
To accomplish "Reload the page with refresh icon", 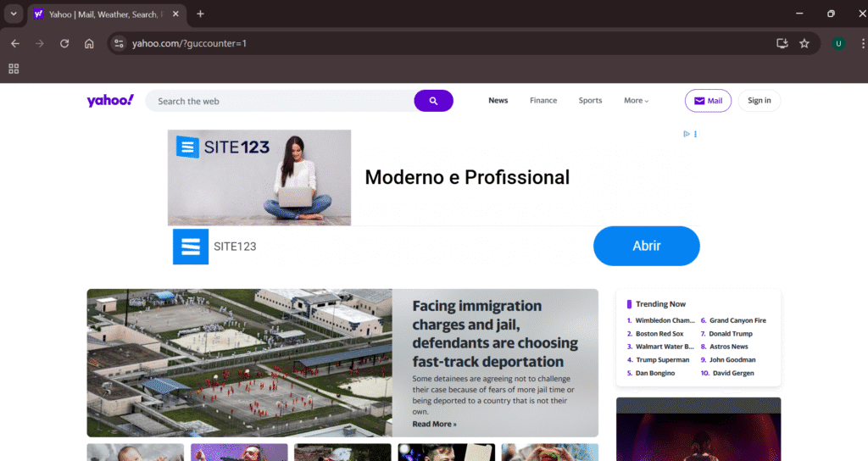I will [x=64, y=43].
